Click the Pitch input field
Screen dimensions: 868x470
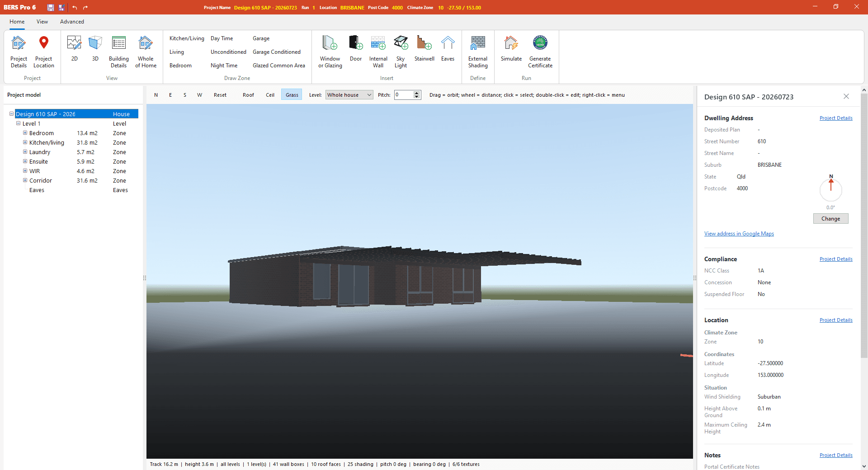coord(404,95)
